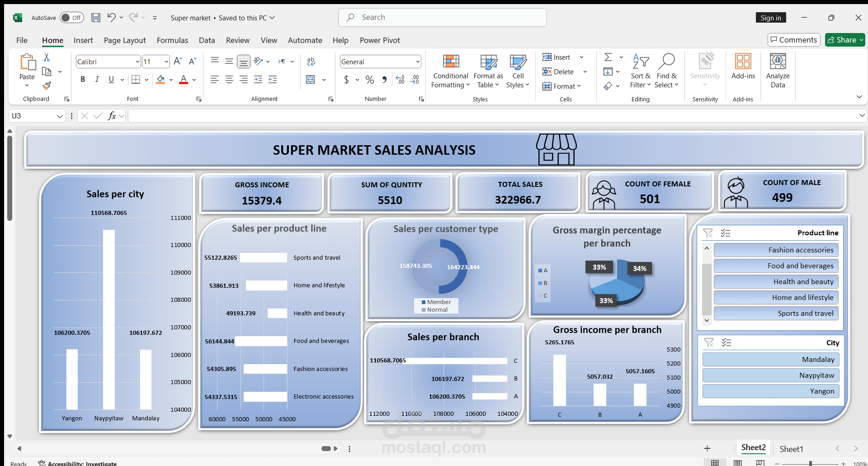This screenshot has height=466, width=868.
Task: Open the Fill Color dropdown arrow
Action: point(170,80)
